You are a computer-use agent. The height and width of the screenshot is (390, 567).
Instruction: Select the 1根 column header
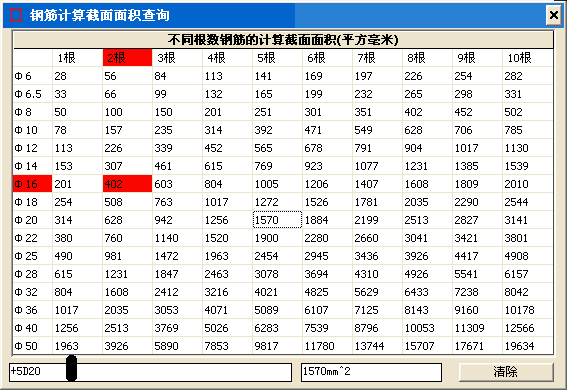77,58
